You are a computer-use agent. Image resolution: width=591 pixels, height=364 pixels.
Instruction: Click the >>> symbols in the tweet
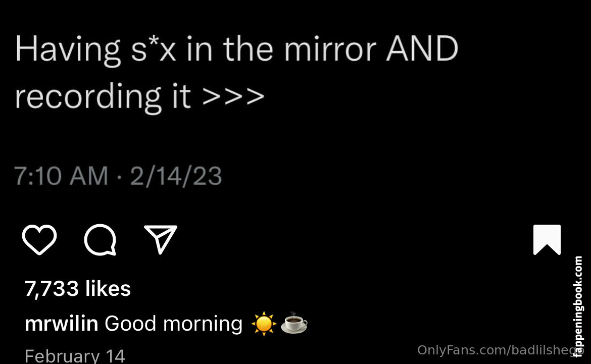coord(233,96)
